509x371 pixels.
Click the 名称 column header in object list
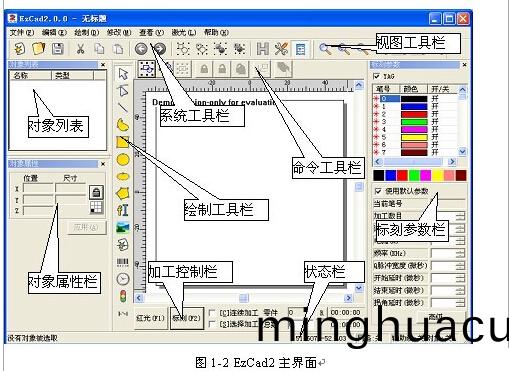point(31,75)
